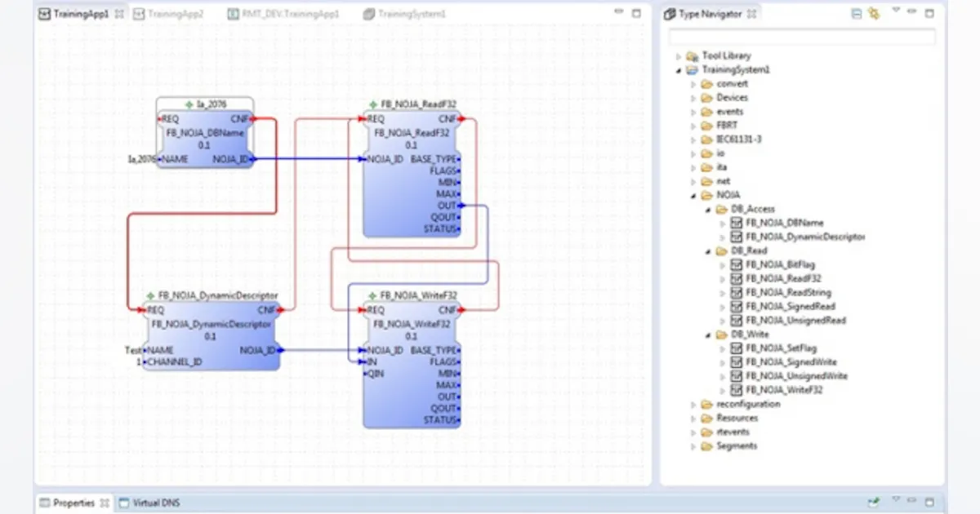
Task: Close the TrainingApp1 tab via its X
Action: point(118,15)
